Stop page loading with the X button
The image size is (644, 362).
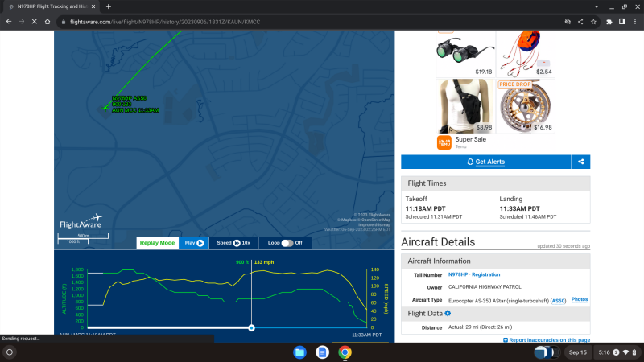tap(35, 22)
